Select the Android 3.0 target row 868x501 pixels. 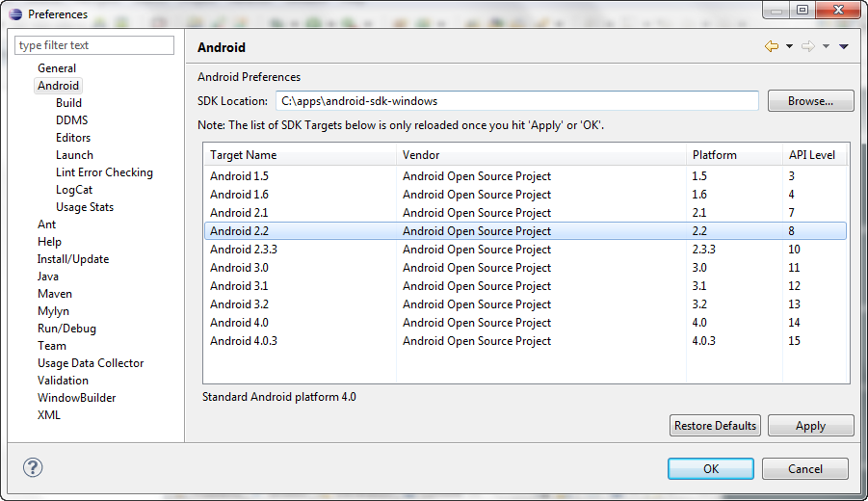[525, 268]
